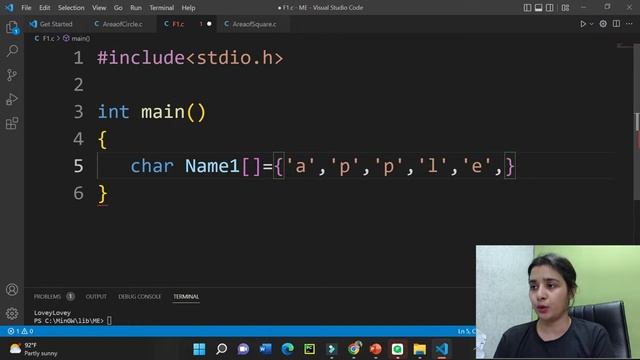The image size is (640, 360).
Task: Open the Run menu
Action: click(x=136, y=8)
